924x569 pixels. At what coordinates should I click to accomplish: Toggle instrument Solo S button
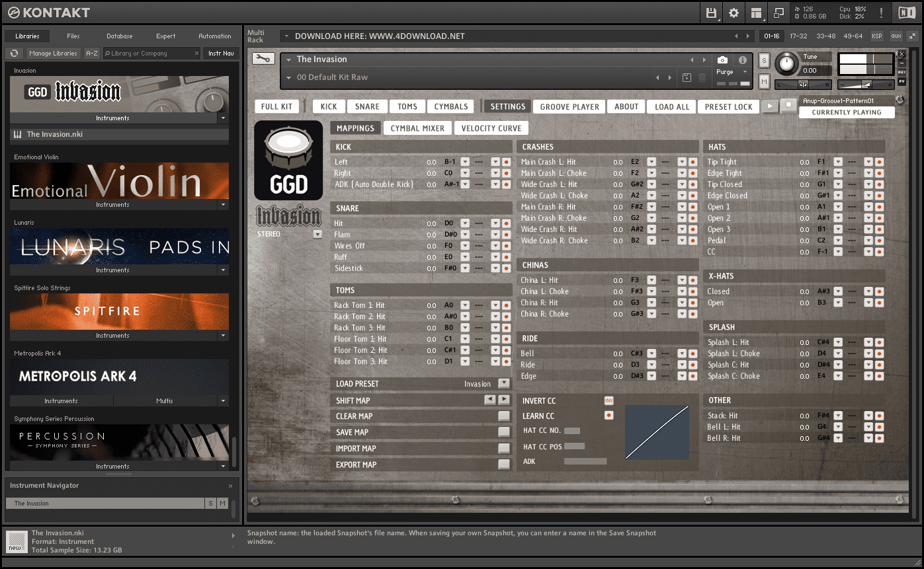[x=764, y=61]
